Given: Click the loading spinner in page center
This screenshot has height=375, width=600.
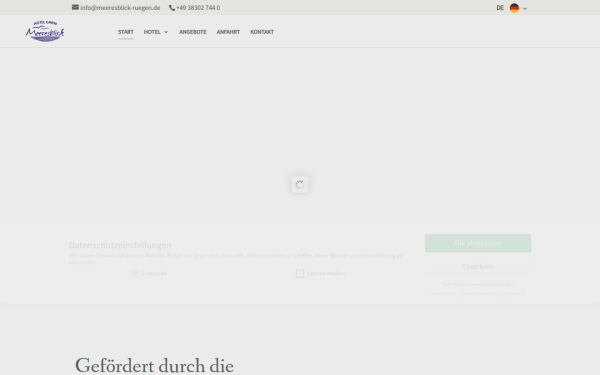Looking at the screenshot, I should tap(300, 185).
